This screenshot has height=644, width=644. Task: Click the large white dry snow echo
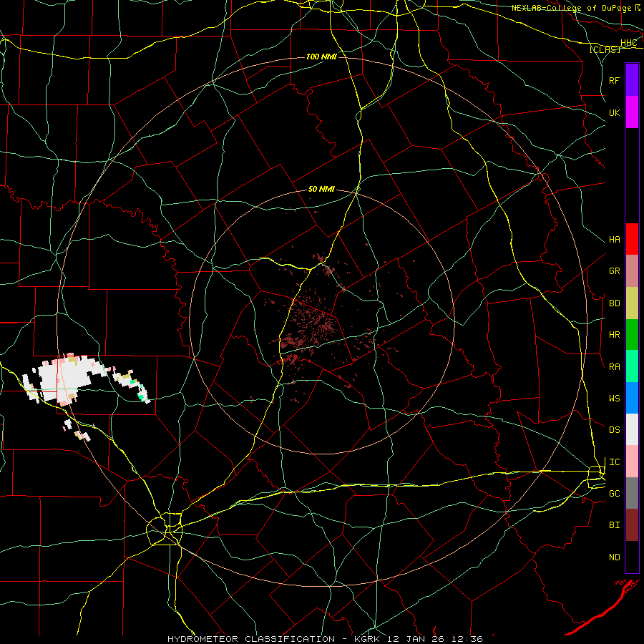click(x=66, y=380)
